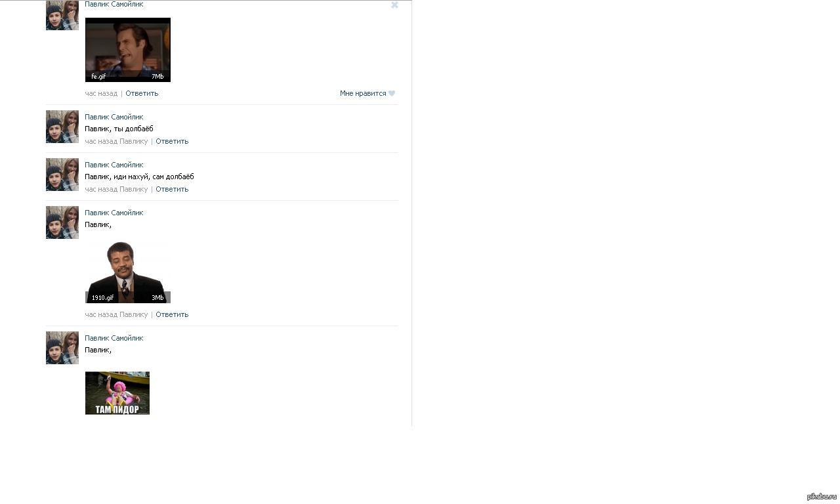Viewport: 840px width, 504px height.
Task: Open the fe.gif animation thumbnail
Action: click(x=128, y=50)
